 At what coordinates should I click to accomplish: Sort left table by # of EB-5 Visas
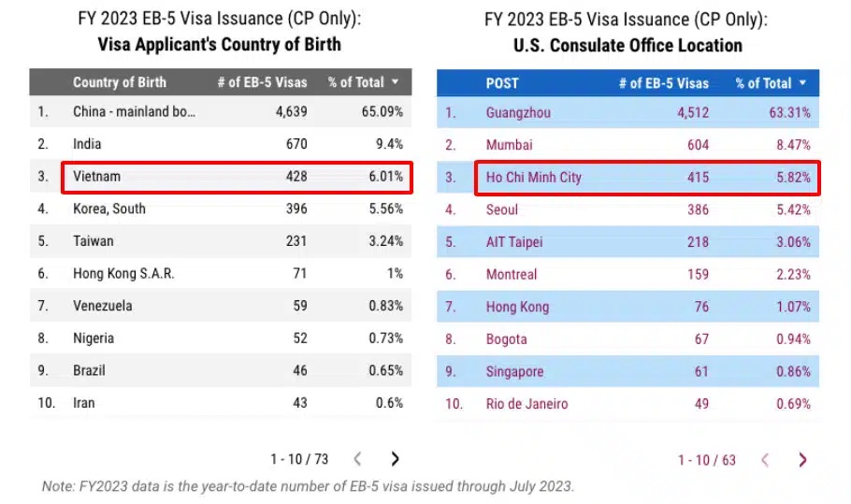pyautogui.click(x=262, y=82)
